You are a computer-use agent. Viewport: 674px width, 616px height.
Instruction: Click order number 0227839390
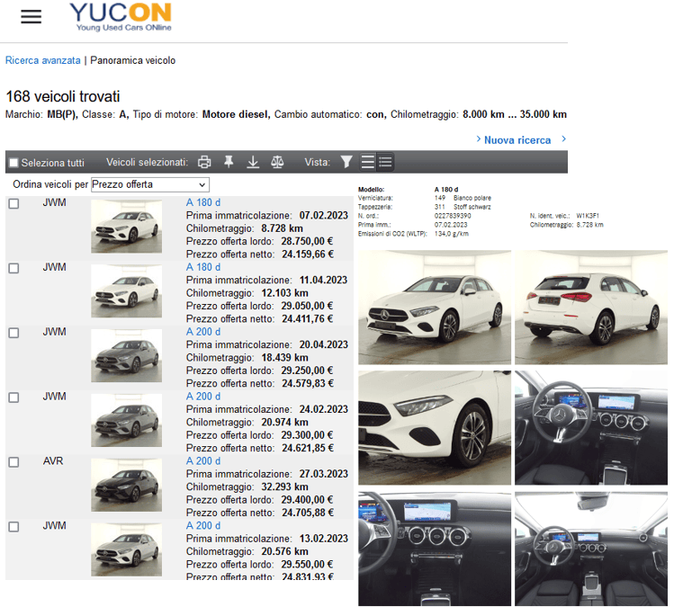453,216
